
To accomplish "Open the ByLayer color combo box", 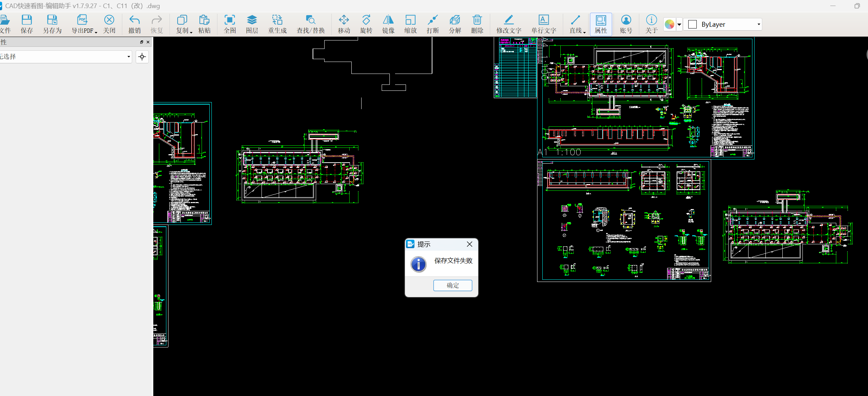I will 722,24.
